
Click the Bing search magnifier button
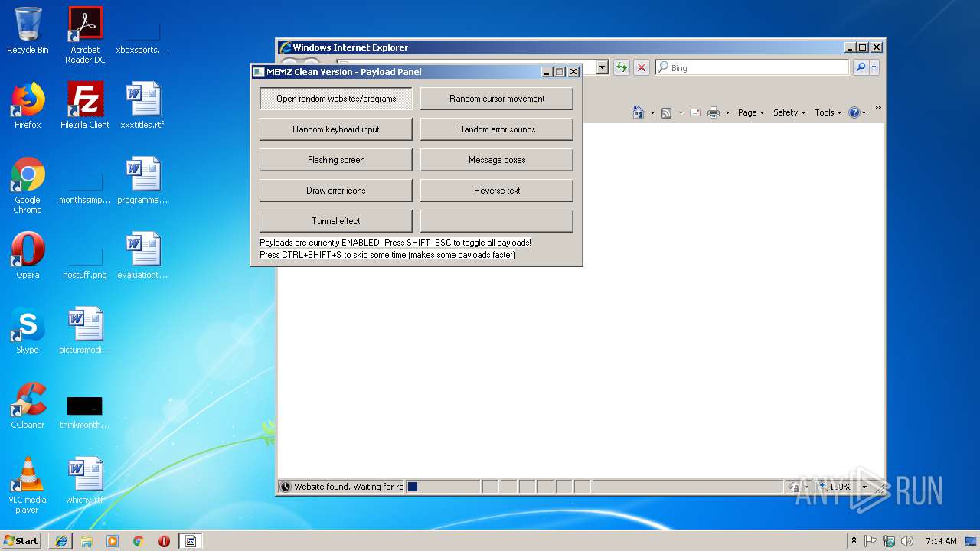point(861,67)
